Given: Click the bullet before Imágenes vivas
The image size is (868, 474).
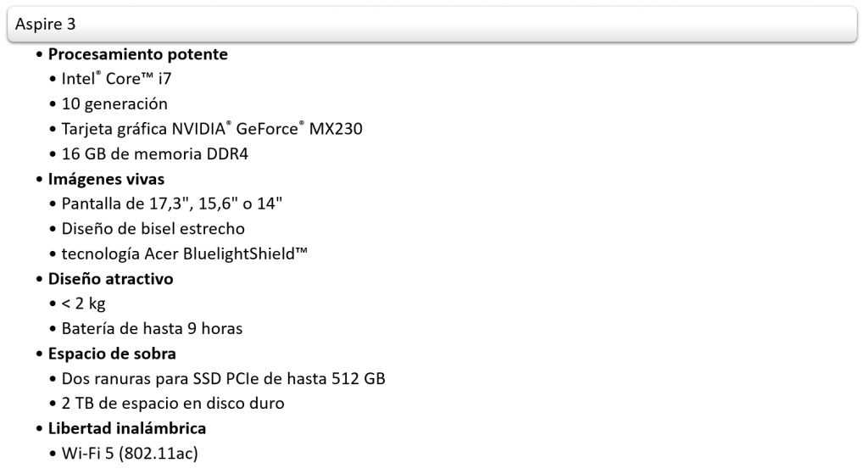Looking at the screenshot, I should pos(39,180).
